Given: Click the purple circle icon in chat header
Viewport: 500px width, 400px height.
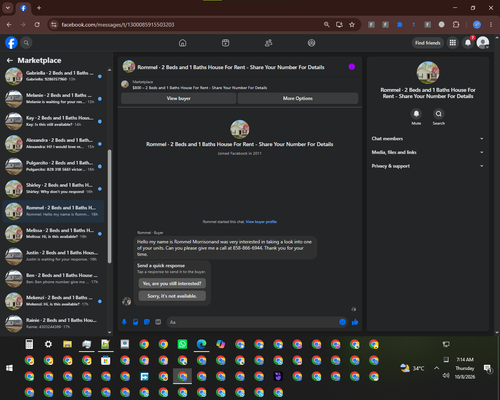Looking at the screenshot, I should [352, 67].
